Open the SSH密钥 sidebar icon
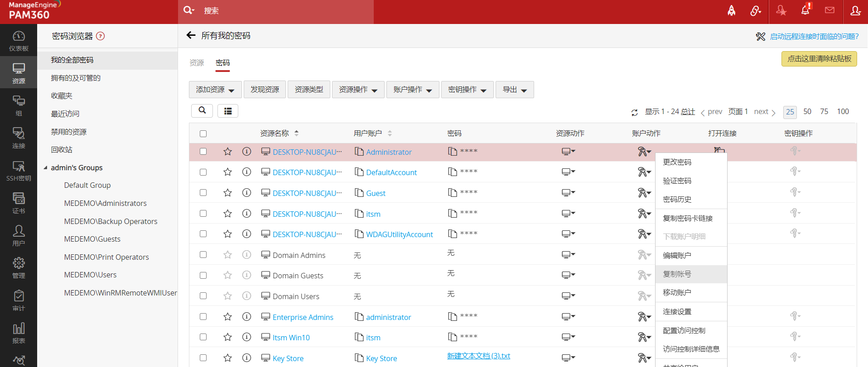The height and width of the screenshot is (367, 868). pos(19,171)
